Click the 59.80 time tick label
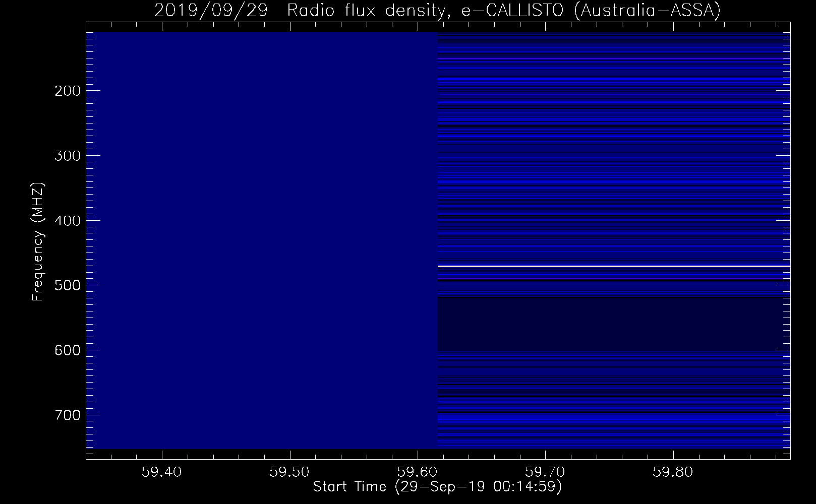 673,472
